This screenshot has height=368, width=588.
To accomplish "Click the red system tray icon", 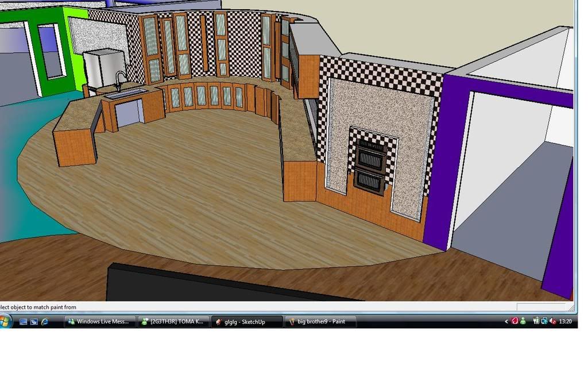I will tap(515, 321).
